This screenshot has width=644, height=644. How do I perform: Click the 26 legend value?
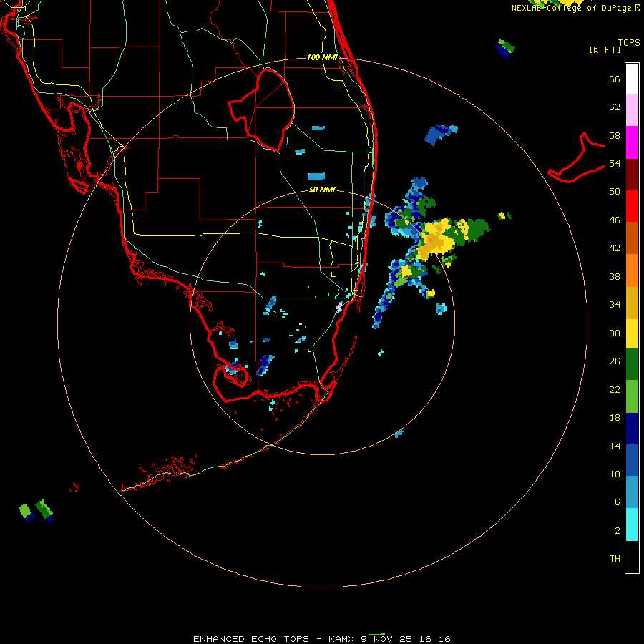pos(615,361)
